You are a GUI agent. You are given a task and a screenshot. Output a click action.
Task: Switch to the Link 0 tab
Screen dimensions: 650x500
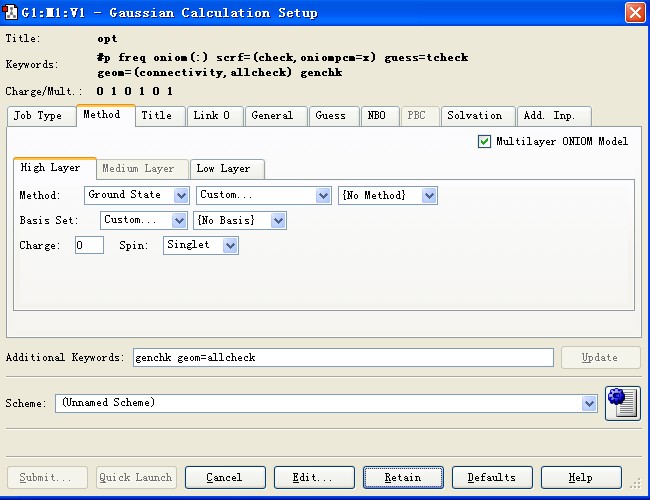click(x=215, y=116)
